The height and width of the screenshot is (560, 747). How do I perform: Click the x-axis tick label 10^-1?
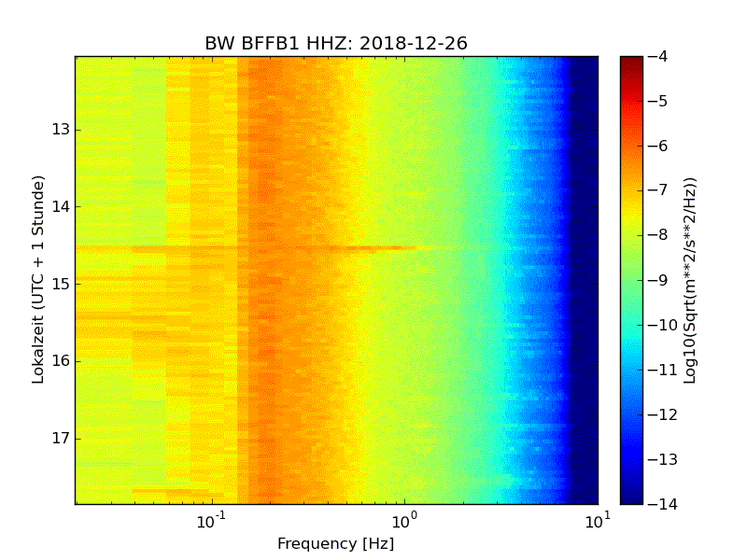(x=211, y=521)
